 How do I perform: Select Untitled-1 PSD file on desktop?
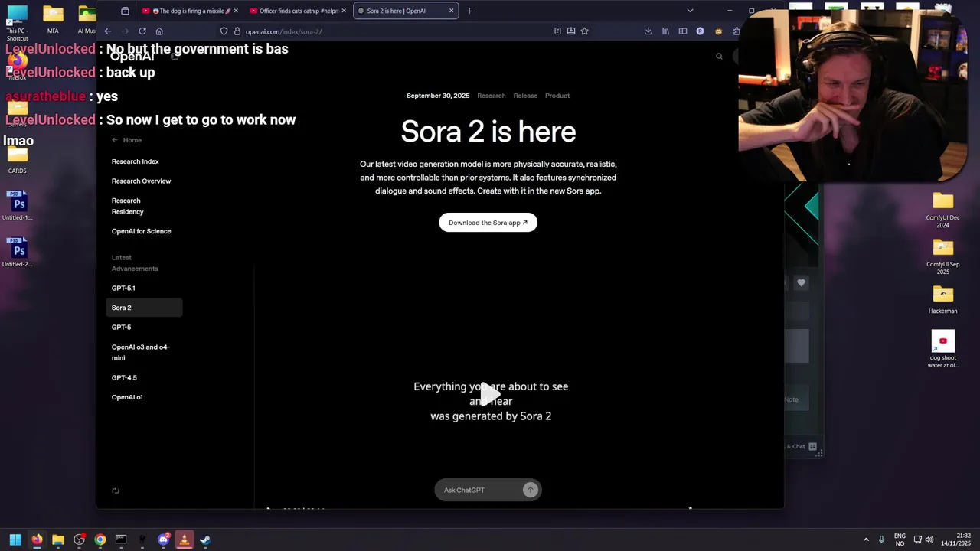pos(17,206)
